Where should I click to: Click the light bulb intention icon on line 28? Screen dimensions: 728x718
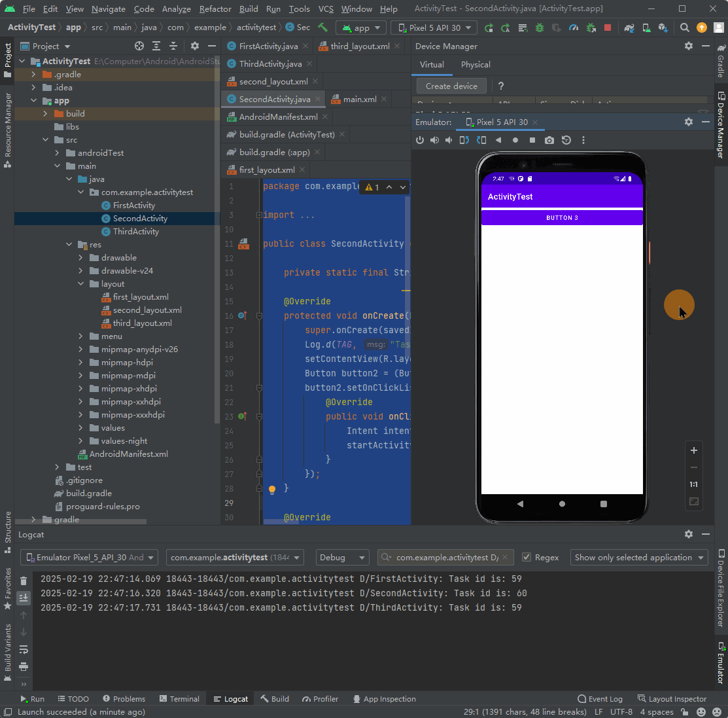[x=272, y=489]
